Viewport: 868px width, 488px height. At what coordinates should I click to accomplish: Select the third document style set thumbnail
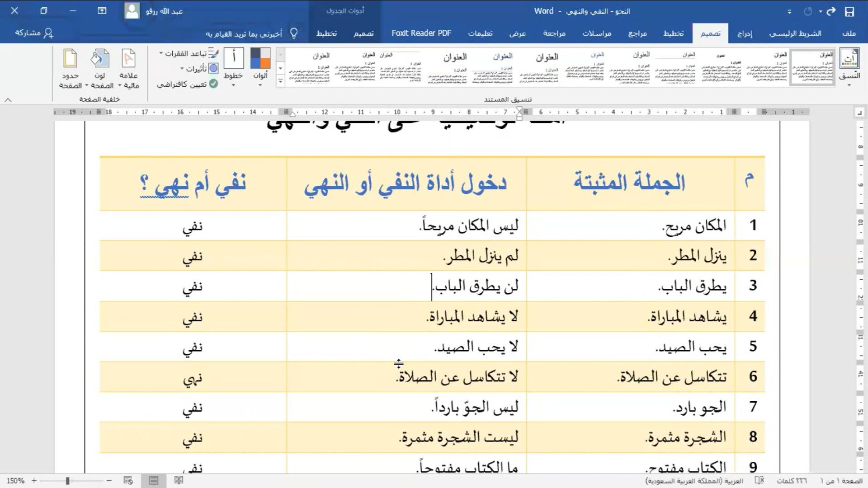click(x=722, y=67)
